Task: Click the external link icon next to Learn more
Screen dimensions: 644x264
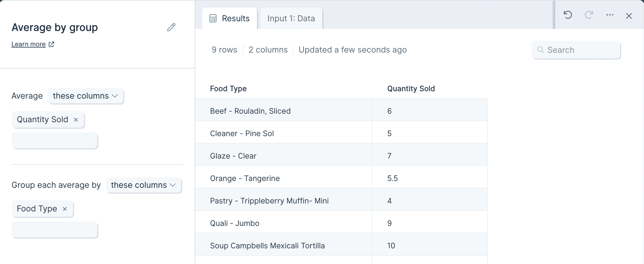Action: click(x=51, y=44)
